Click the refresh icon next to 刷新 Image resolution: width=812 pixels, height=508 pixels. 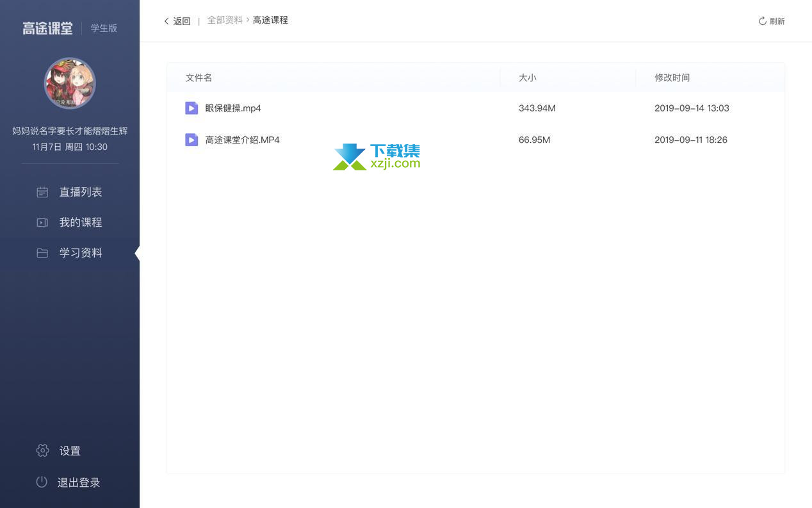pyautogui.click(x=762, y=21)
